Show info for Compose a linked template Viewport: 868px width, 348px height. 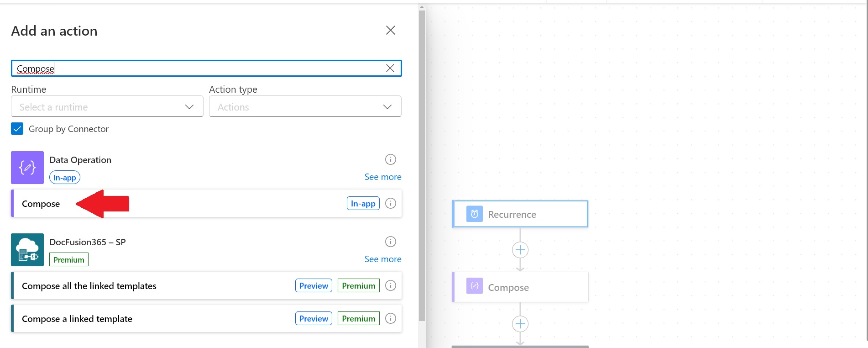point(390,318)
